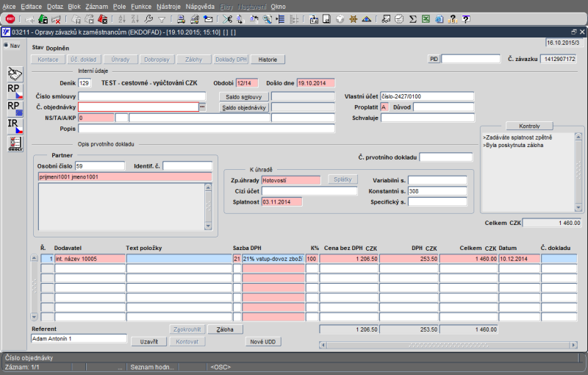Click the print preview printer icon
Image resolution: width=588 pixels, height=375 pixels.
(x=194, y=19)
